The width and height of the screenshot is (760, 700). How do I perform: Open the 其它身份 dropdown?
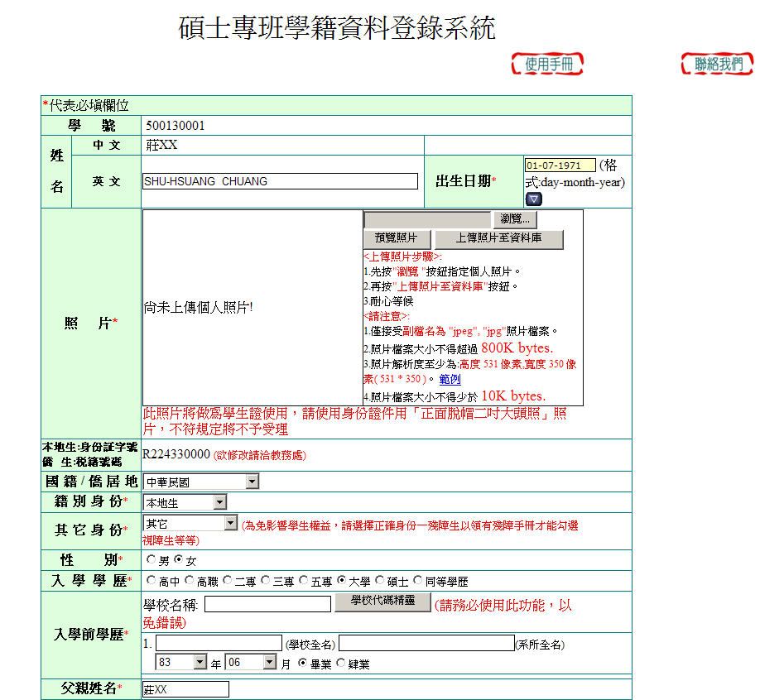tap(190, 524)
